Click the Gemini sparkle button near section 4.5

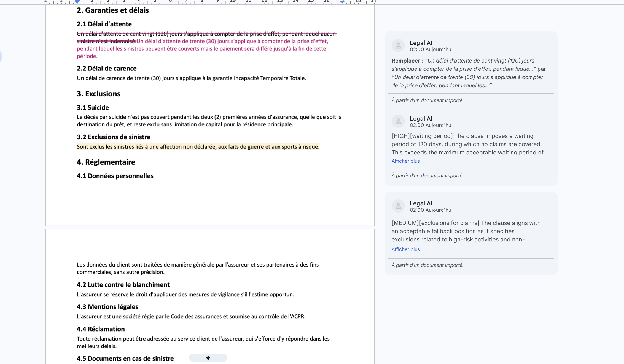point(208,358)
